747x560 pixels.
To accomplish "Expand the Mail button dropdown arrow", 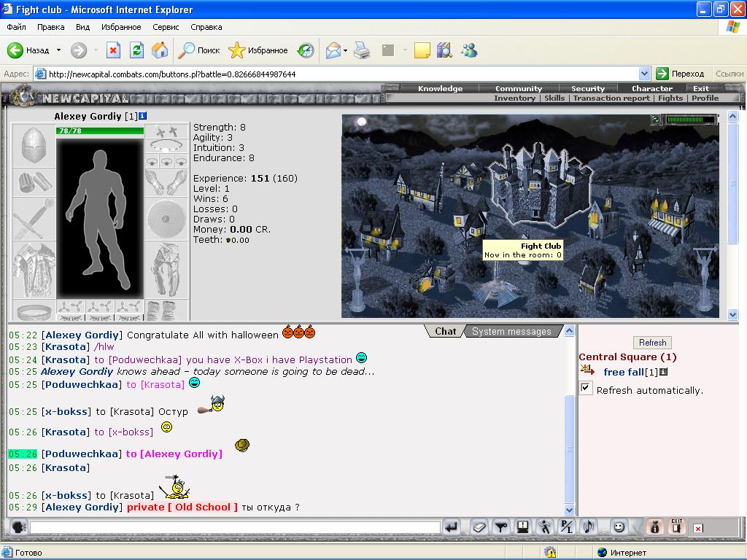I will pyautogui.click(x=345, y=50).
